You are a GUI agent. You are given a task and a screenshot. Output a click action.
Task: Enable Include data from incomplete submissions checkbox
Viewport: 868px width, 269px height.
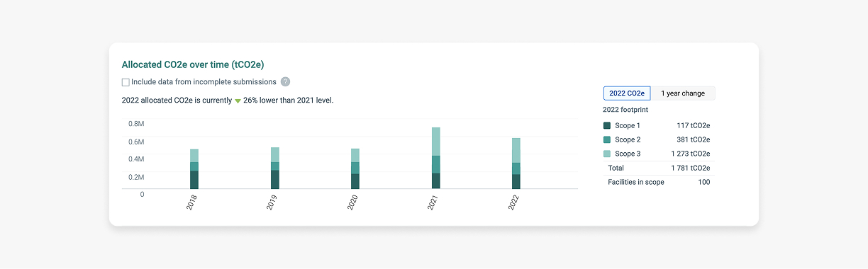(x=126, y=82)
